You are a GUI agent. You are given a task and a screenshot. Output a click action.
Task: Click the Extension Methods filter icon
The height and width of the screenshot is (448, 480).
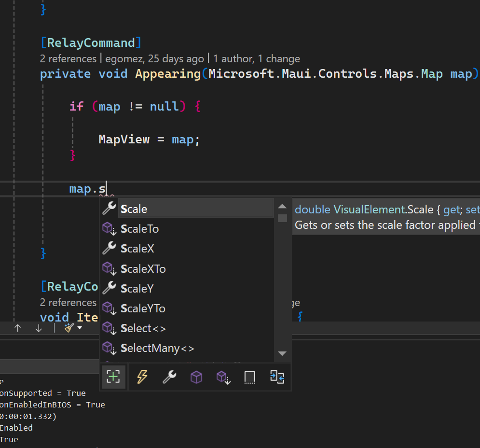click(x=222, y=377)
